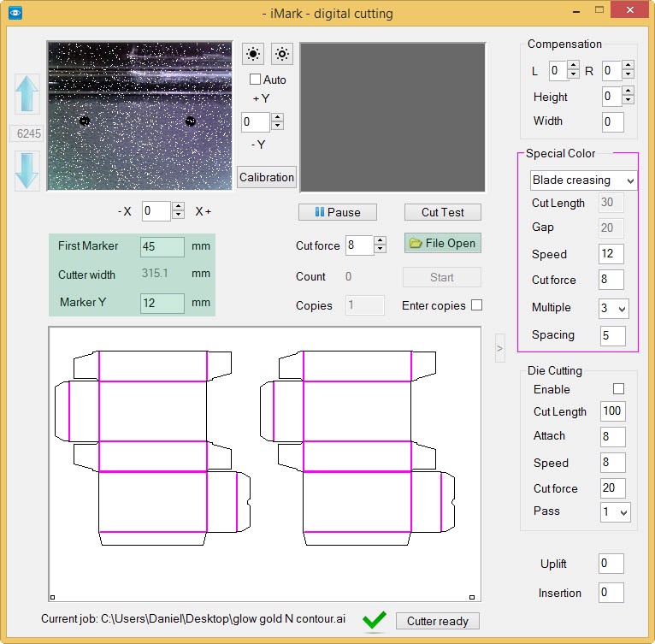Open the Pass dropdown
This screenshot has width=655, height=644.
(615, 512)
